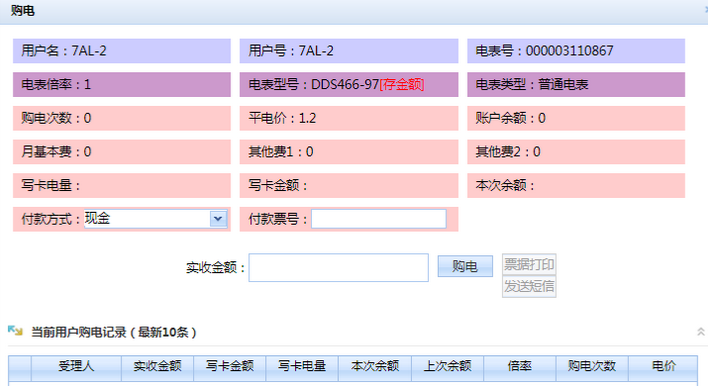The image size is (708, 389).
Task: Click the 实收金额 input field
Action: click(x=338, y=268)
